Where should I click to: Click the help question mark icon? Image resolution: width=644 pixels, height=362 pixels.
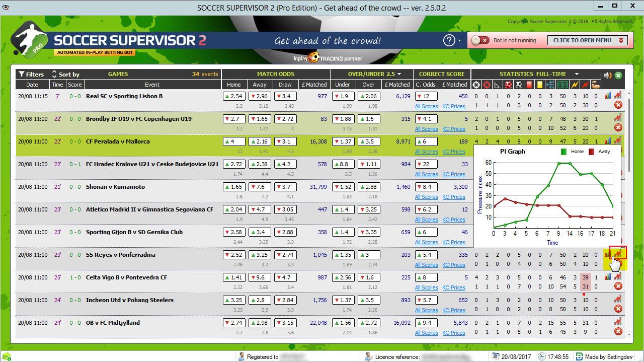(x=449, y=40)
